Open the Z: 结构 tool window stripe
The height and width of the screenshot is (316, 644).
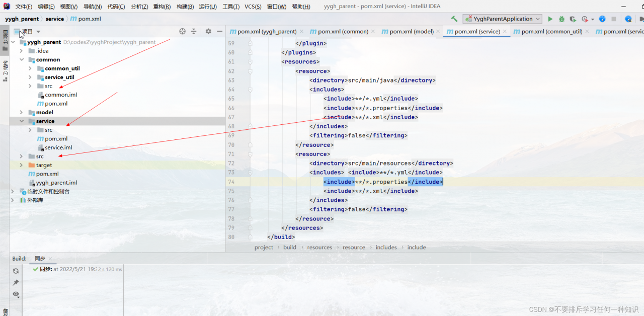pyautogui.click(x=5, y=70)
